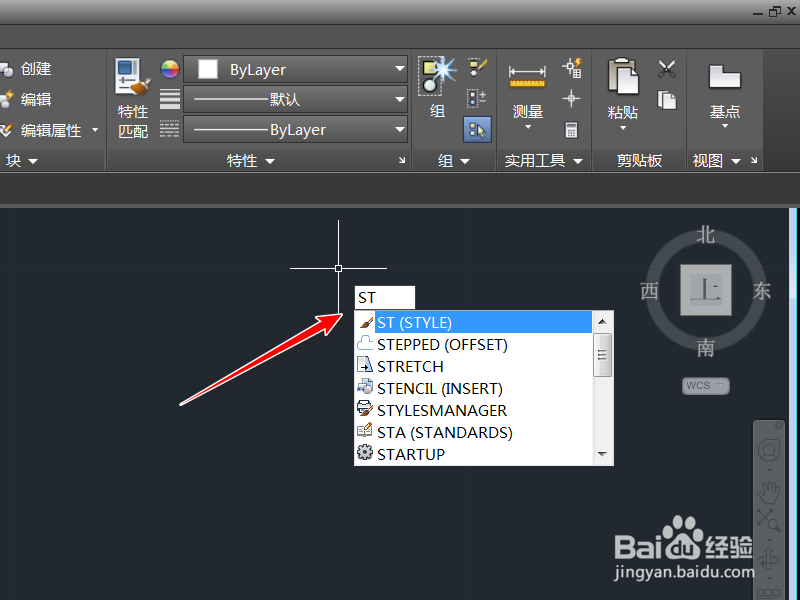Select STRETCH suggestion
This screenshot has width=800, height=600.
click(x=474, y=366)
